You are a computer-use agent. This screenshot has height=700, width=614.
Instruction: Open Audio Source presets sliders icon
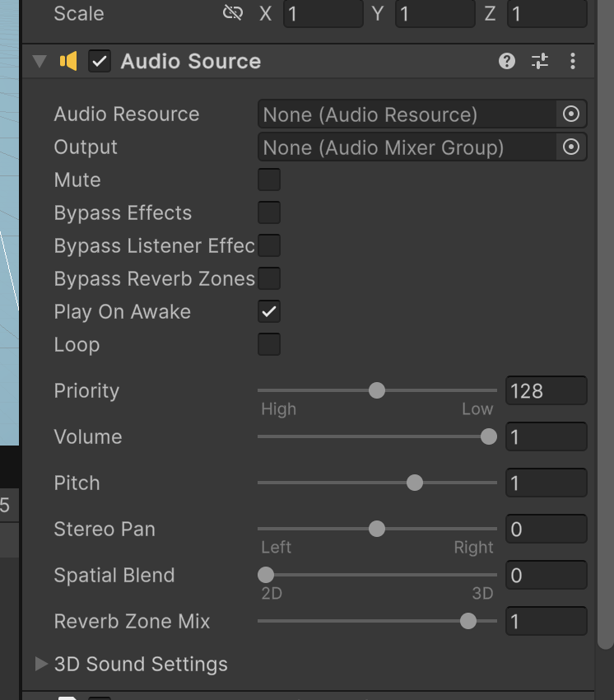click(x=540, y=61)
